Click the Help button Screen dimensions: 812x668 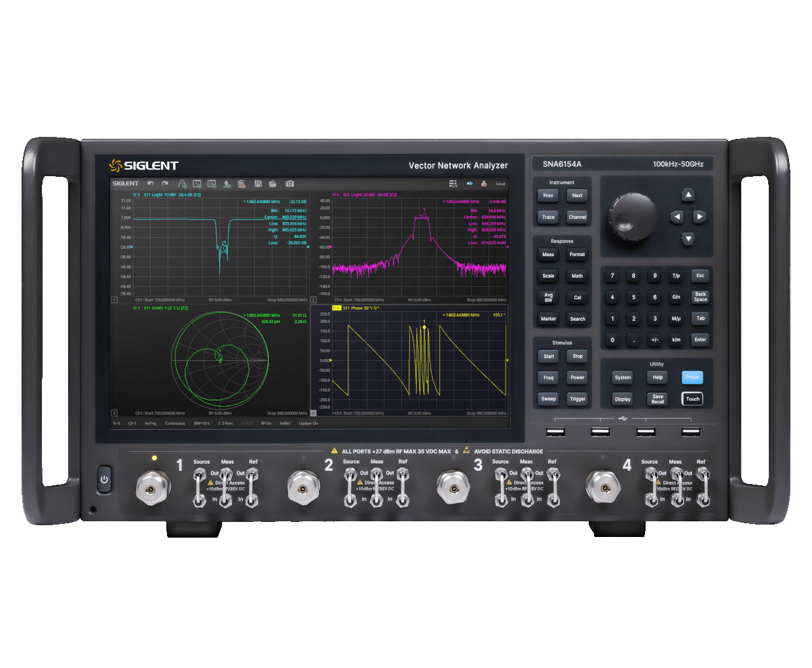click(x=657, y=378)
